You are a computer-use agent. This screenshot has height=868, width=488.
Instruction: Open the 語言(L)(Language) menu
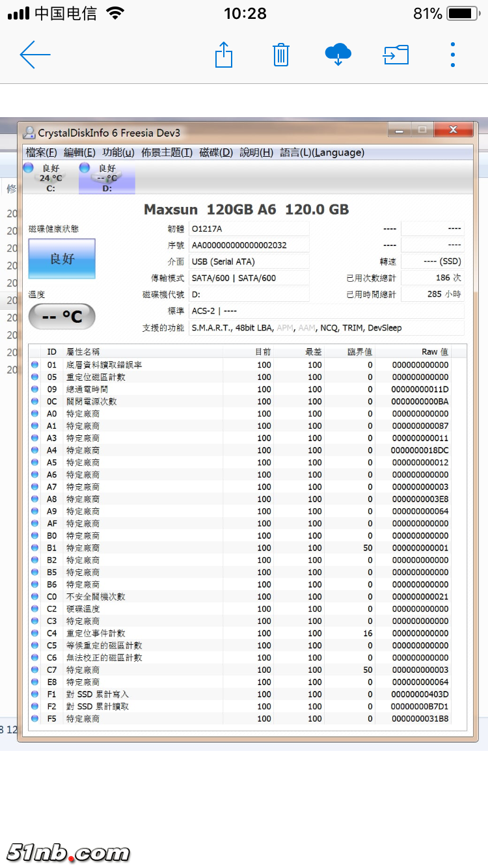321,153
